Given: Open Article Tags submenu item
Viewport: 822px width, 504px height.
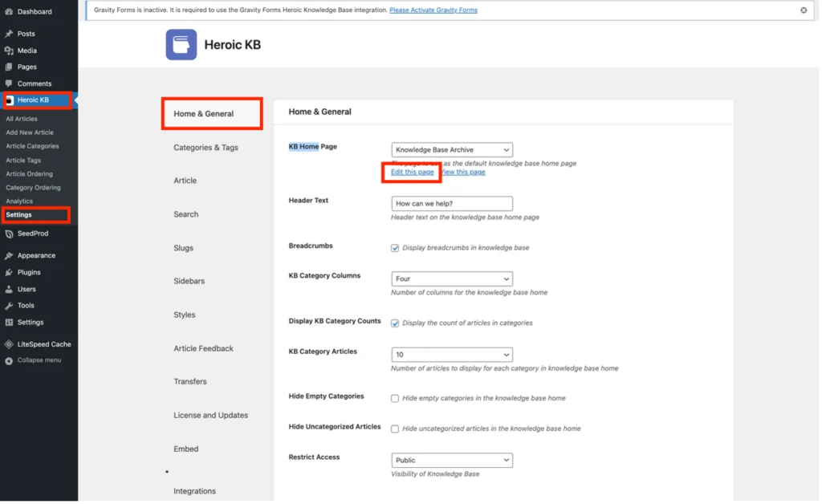Looking at the screenshot, I should 23,161.
